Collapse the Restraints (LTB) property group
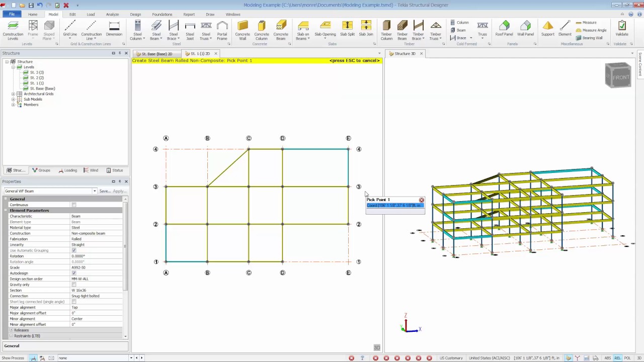 pyautogui.click(x=11, y=336)
